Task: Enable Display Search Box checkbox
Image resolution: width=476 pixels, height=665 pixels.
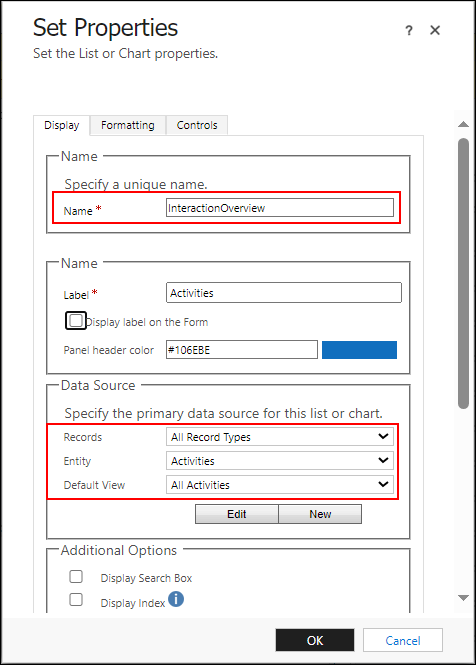Action: click(76, 577)
